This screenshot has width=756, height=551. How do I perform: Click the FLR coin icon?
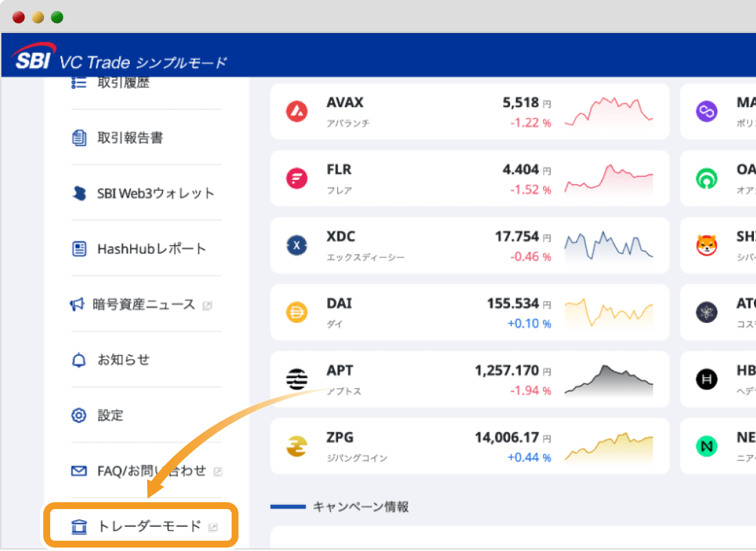click(x=297, y=179)
